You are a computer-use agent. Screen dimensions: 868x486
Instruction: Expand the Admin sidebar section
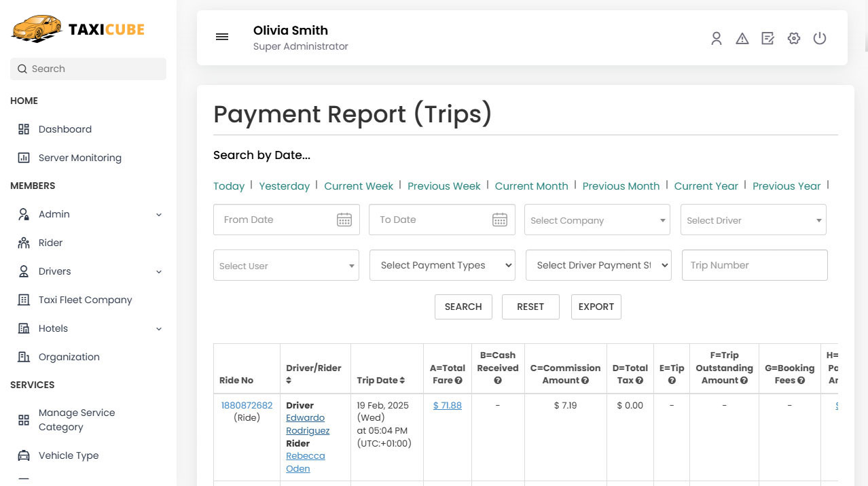tap(158, 214)
